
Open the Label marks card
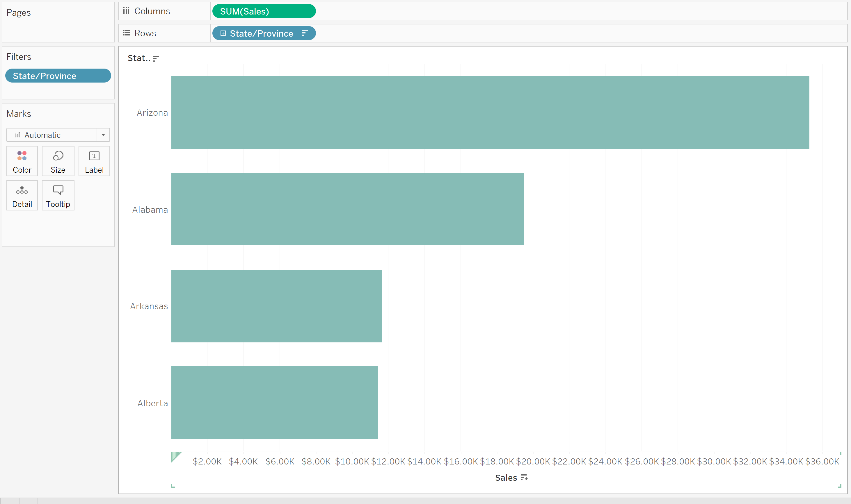94,161
